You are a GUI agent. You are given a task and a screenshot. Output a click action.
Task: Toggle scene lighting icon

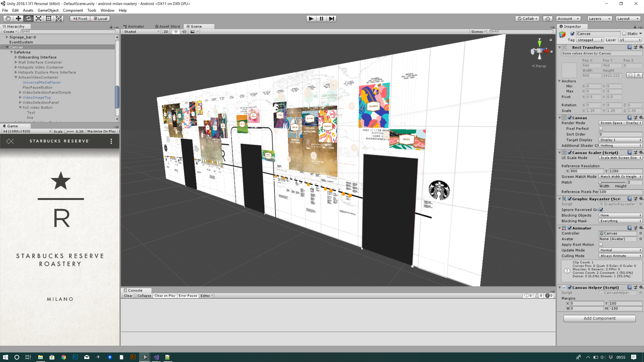176,32
